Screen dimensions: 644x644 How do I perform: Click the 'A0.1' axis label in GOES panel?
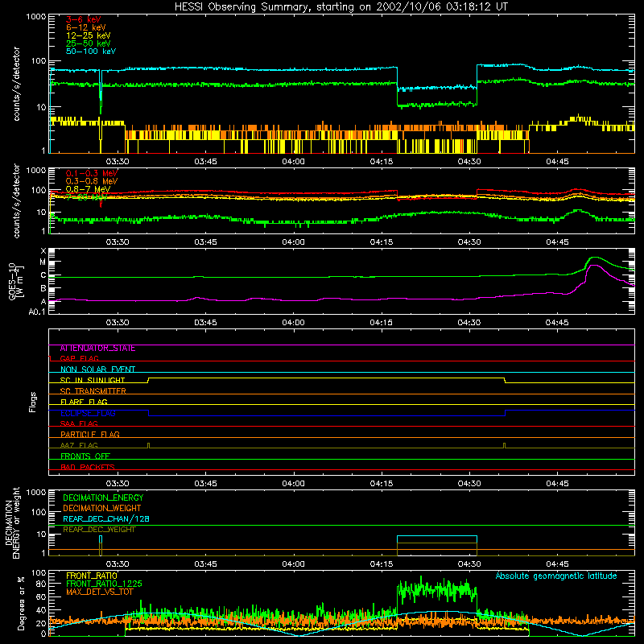point(37,312)
